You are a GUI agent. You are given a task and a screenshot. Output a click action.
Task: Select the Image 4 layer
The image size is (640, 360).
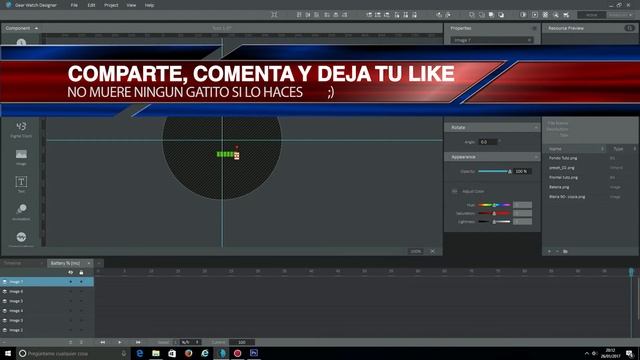(47, 311)
